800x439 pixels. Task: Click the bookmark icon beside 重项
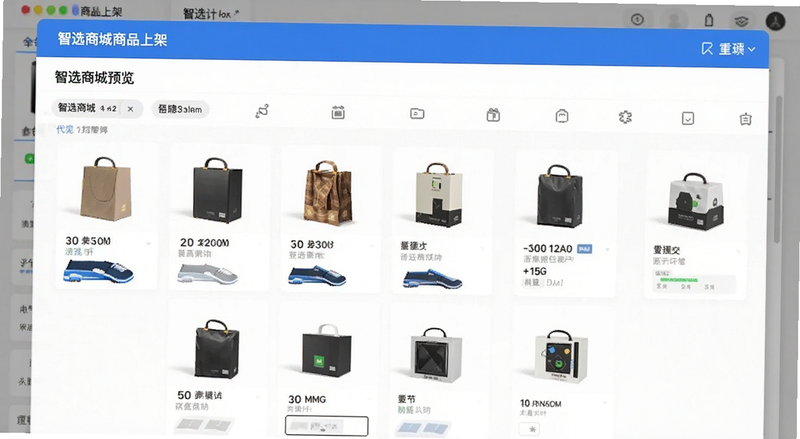(x=707, y=49)
